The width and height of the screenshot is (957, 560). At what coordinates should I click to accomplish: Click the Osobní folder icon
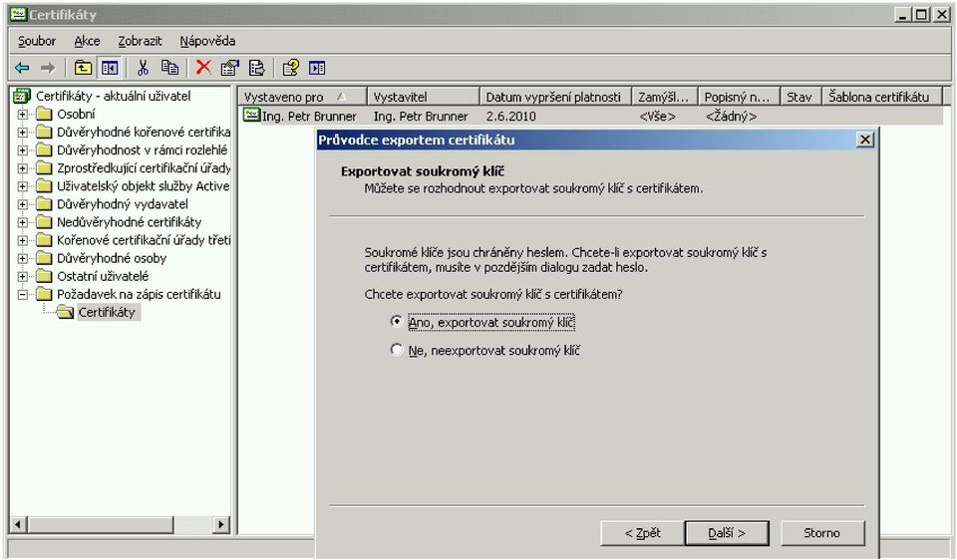tap(43, 114)
